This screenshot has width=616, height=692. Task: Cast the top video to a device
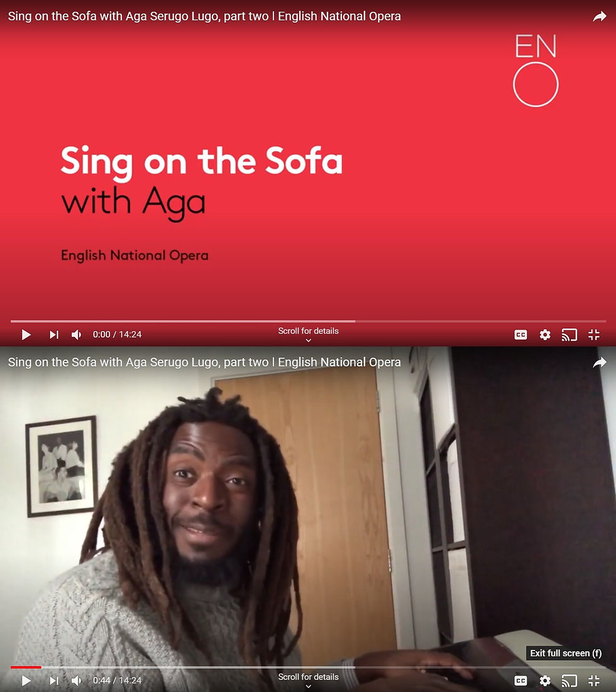coord(569,335)
